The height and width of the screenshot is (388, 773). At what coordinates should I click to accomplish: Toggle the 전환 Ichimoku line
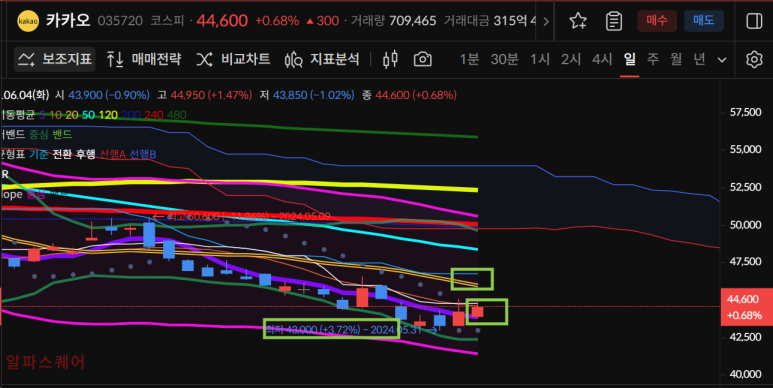63,154
